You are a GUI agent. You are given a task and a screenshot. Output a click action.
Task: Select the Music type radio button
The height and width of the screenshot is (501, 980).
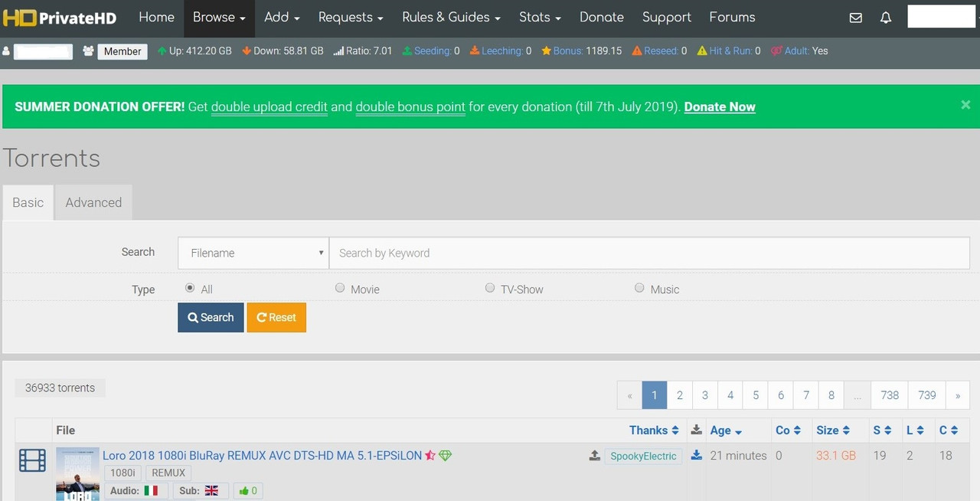click(x=639, y=288)
